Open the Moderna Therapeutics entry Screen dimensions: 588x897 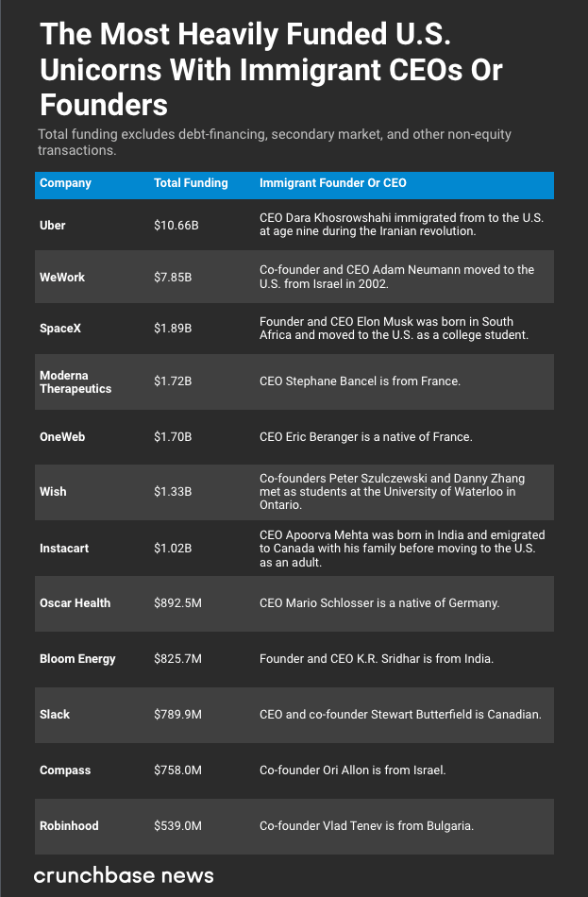76,381
